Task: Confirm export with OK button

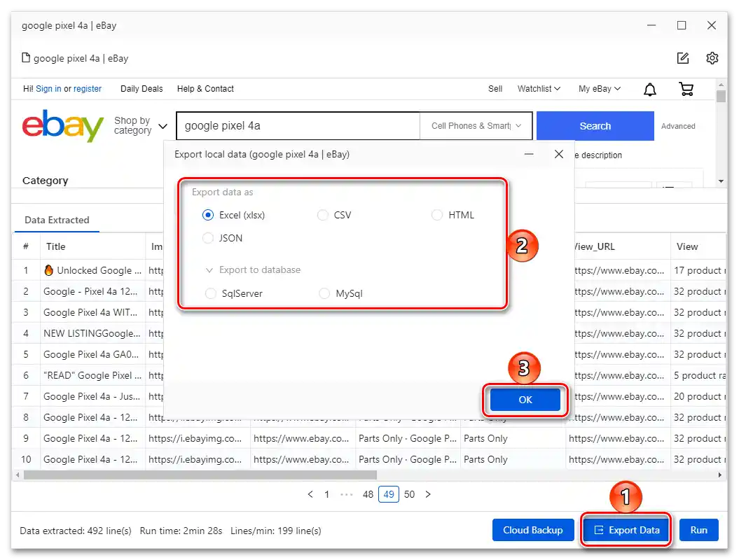Action: (x=525, y=400)
